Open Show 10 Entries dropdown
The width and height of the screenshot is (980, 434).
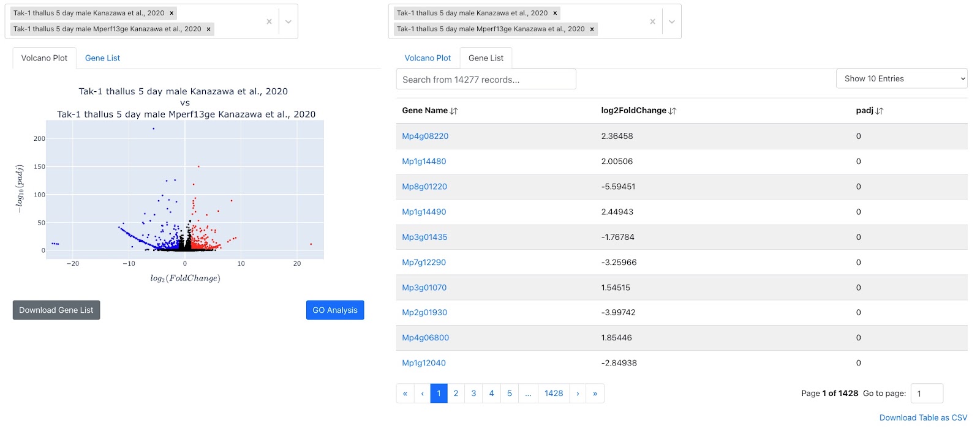(901, 78)
